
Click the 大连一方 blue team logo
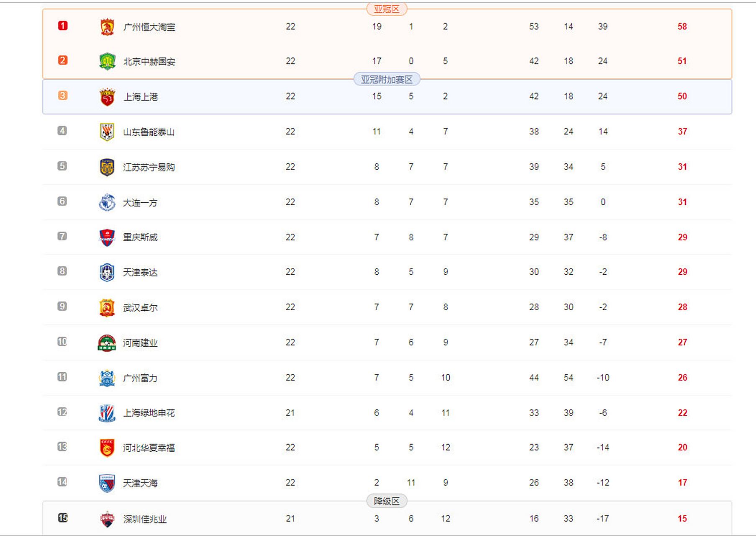[107, 202]
